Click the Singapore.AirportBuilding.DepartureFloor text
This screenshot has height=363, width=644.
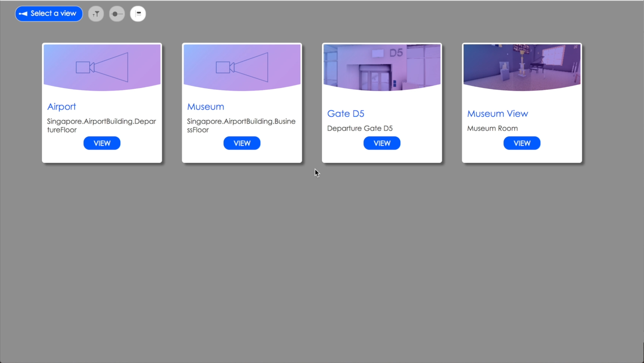tap(101, 125)
